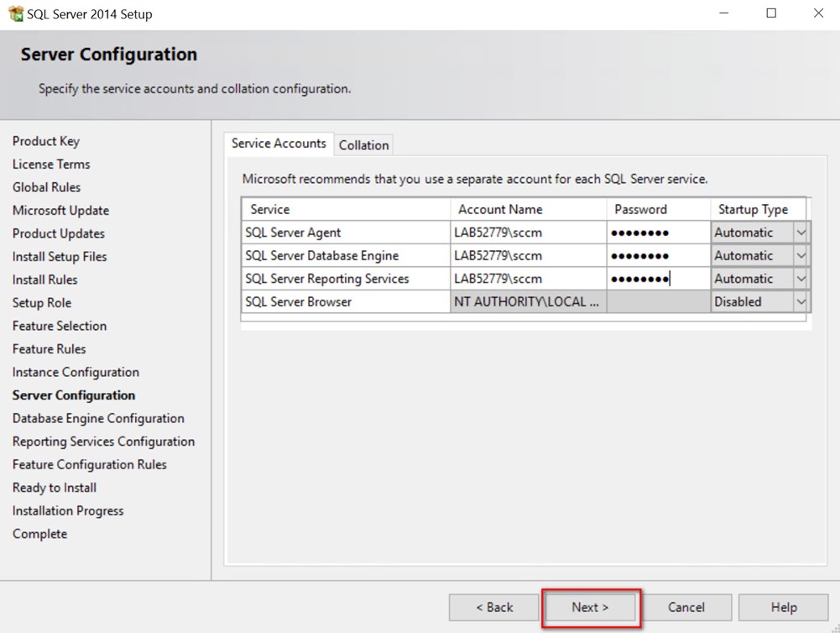Click Password field for SQL Server Reporting Services
The image size is (840, 633).
click(659, 279)
